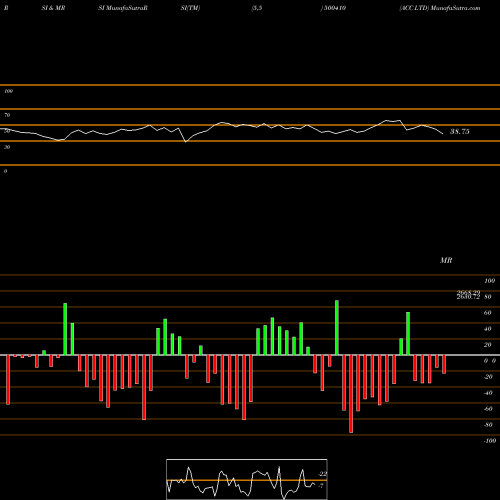Click the MR axis label 40

[487, 329]
